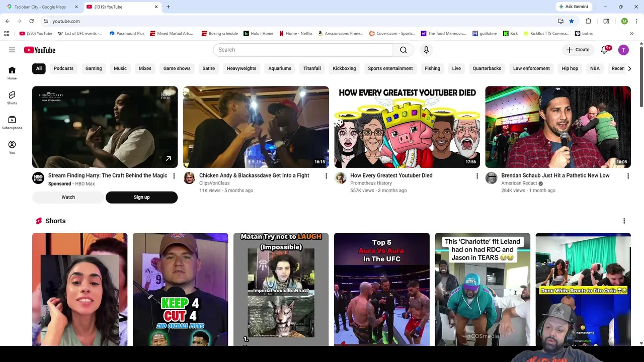Viewport: 644px width, 362px height.
Task: Open options for How Every Greatest Youtuber Died
Action: click(477, 176)
